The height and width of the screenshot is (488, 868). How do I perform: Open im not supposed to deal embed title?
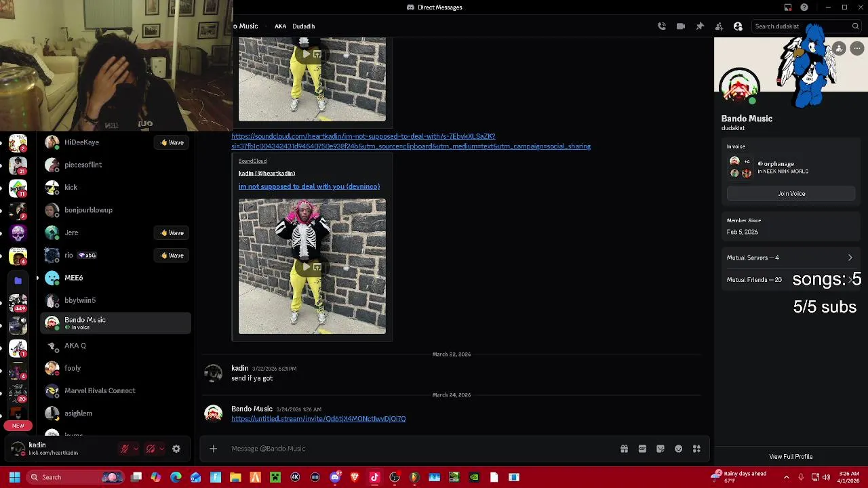[309, 186]
